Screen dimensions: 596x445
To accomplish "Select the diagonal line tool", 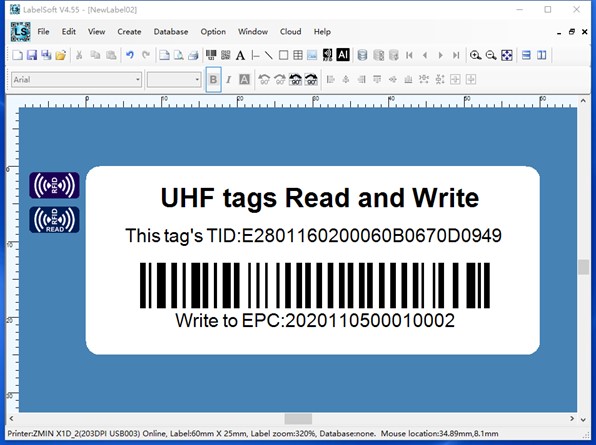I will point(268,55).
